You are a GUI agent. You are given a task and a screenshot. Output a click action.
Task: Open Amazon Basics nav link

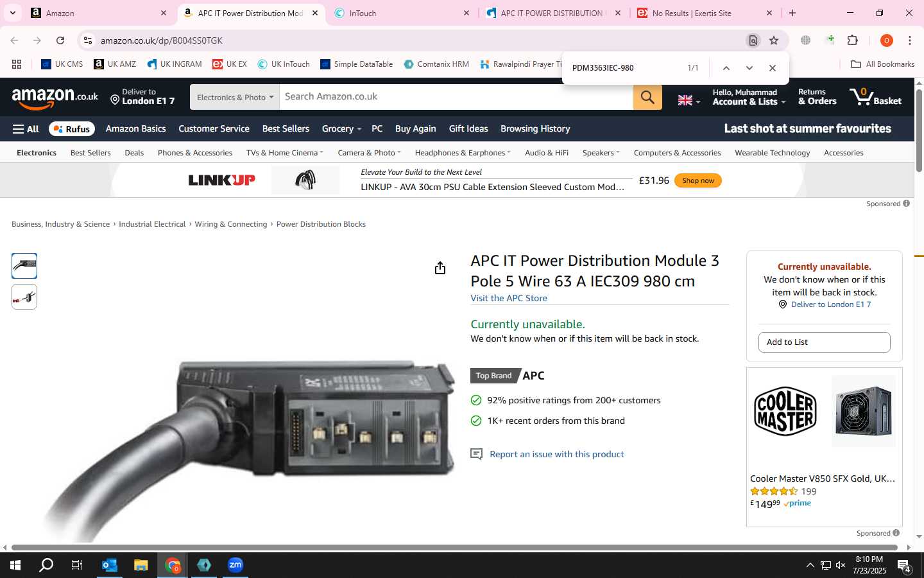tap(135, 128)
